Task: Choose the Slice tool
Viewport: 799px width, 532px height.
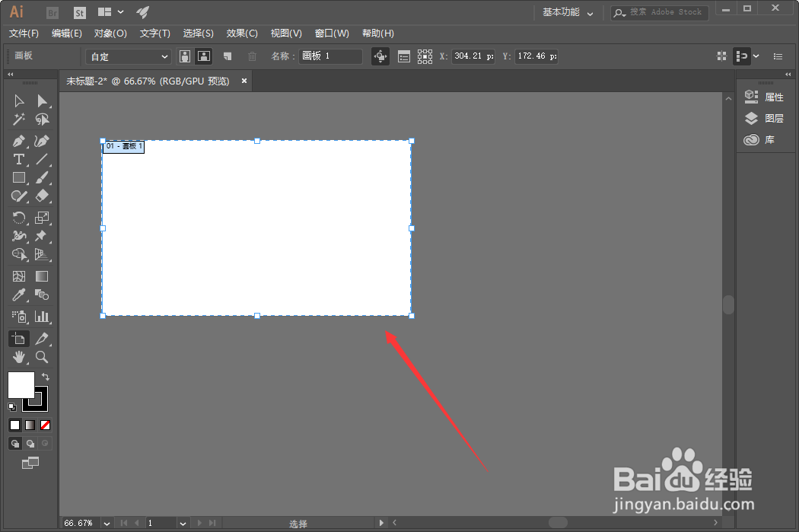Action: (x=42, y=339)
